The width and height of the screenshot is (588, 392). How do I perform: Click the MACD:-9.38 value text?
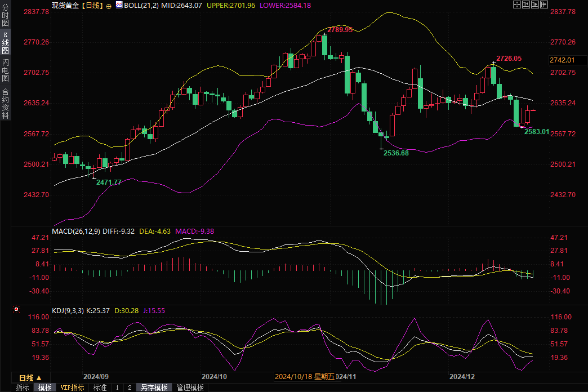click(195, 231)
